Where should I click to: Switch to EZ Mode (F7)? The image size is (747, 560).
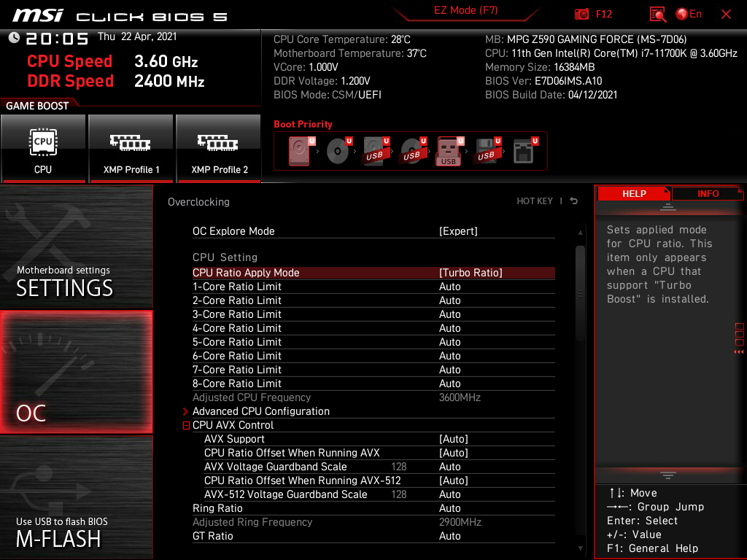[x=465, y=10]
